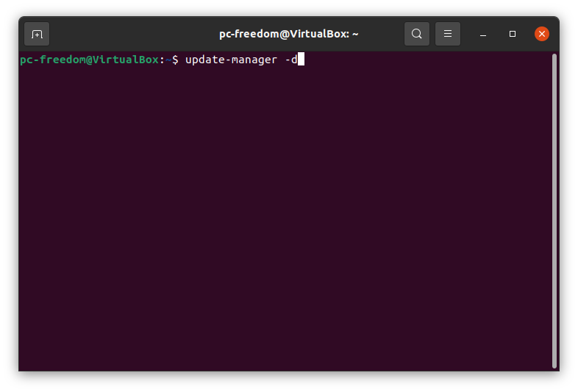Screen dimensions: 578x392
Task: Open the hamburger menu
Action: 448,34
